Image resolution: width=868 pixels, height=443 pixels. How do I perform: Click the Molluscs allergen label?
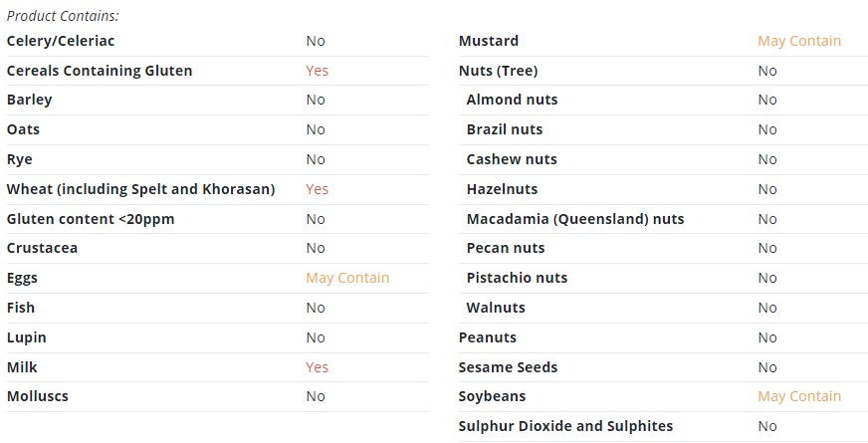(x=38, y=396)
